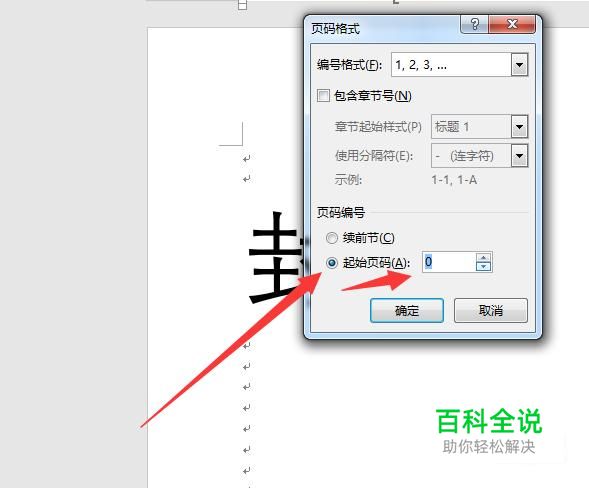This screenshot has width=589, height=488.
Task: Open the 编号格式 dropdown list
Action: tap(520, 65)
